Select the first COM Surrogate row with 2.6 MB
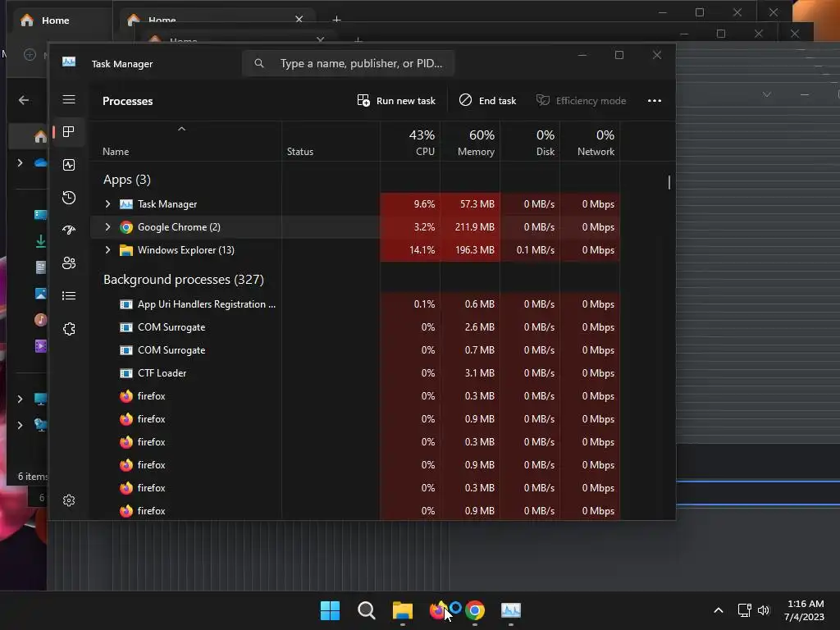The height and width of the screenshot is (630, 840). click(x=355, y=327)
